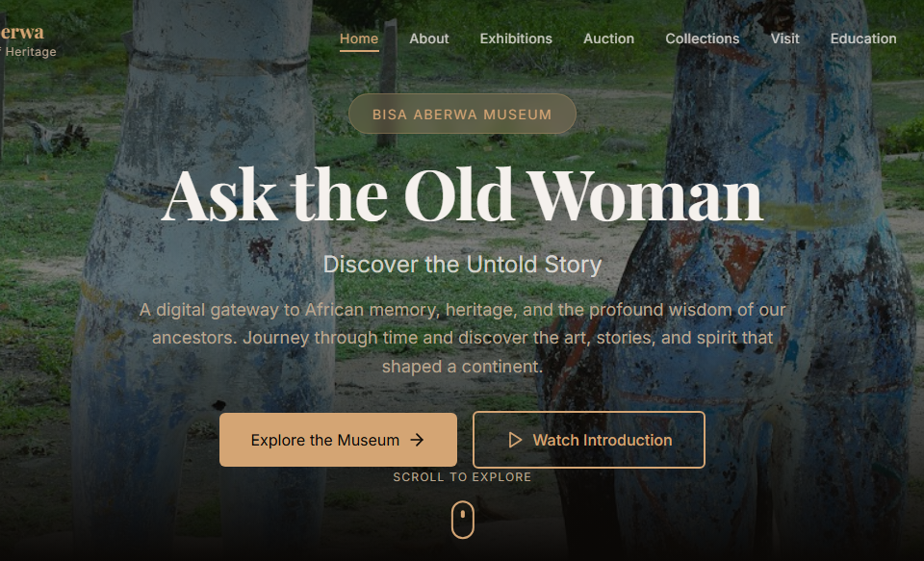Click the play triangle icon beside Watch Introduction
The width and height of the screenshot is (924, 561).
point(515,440)
